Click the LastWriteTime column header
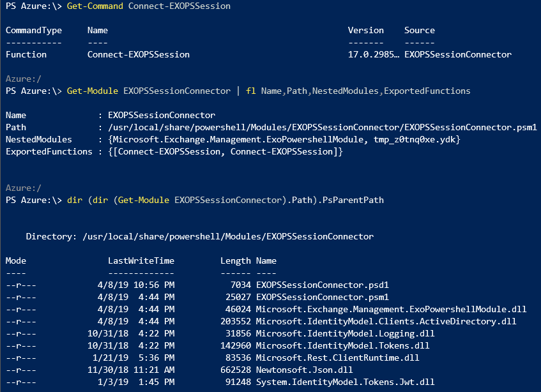 point(141,260)
